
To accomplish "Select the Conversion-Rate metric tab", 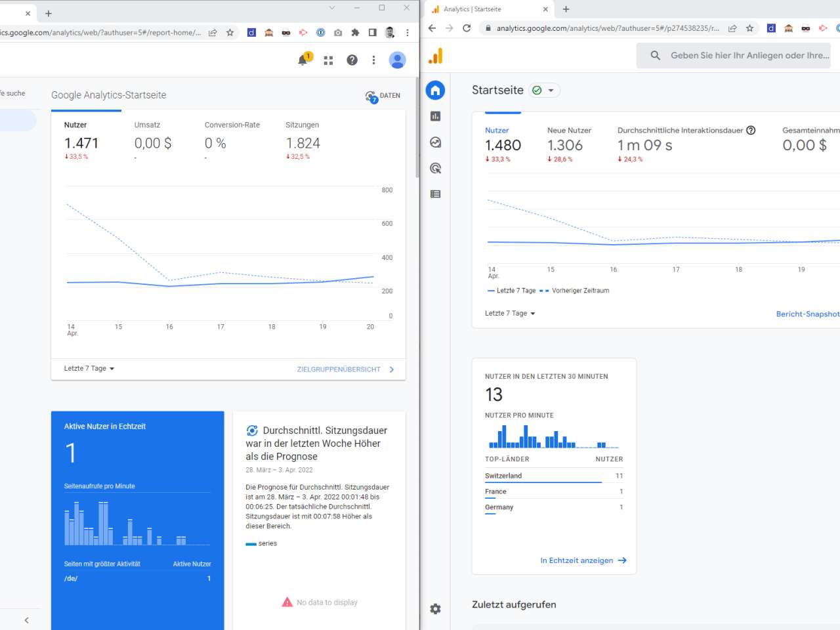I will pos(232,140).
